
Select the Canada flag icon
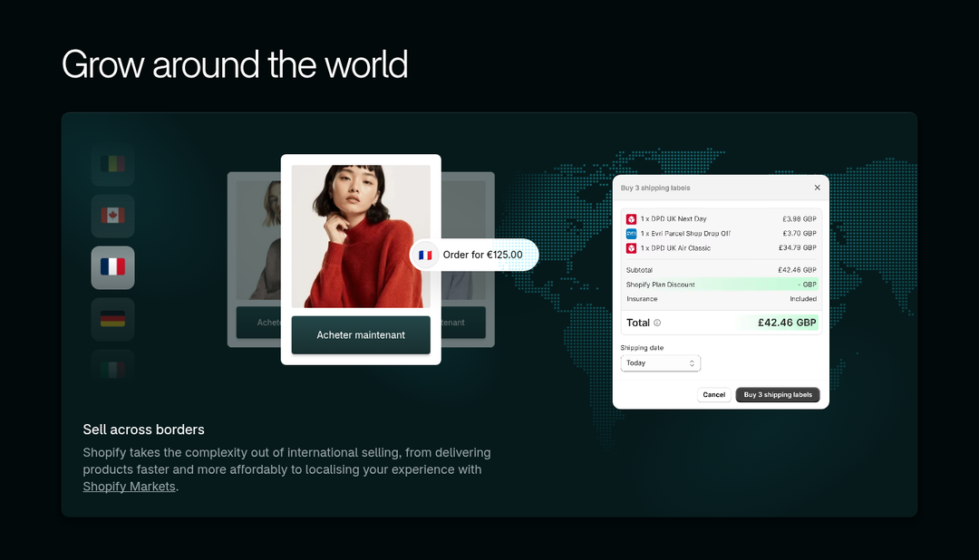point(113,216)
